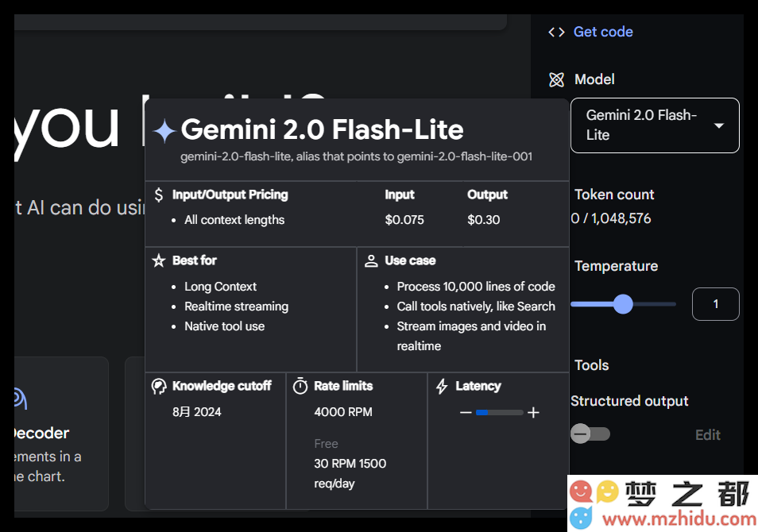Click the Input column header in pricing
The height and width of the screenshot is (532, 758).
(x=400, y=195)
